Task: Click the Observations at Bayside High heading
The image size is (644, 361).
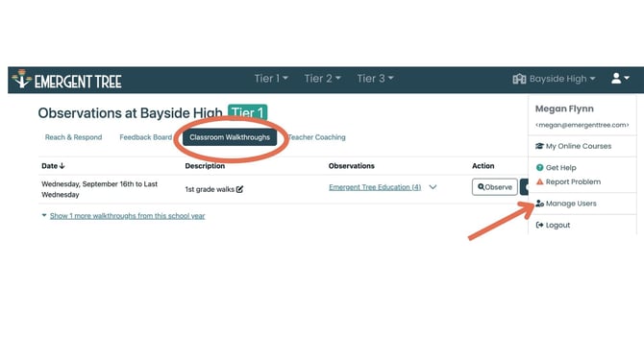Action: [x=130, y=113]
